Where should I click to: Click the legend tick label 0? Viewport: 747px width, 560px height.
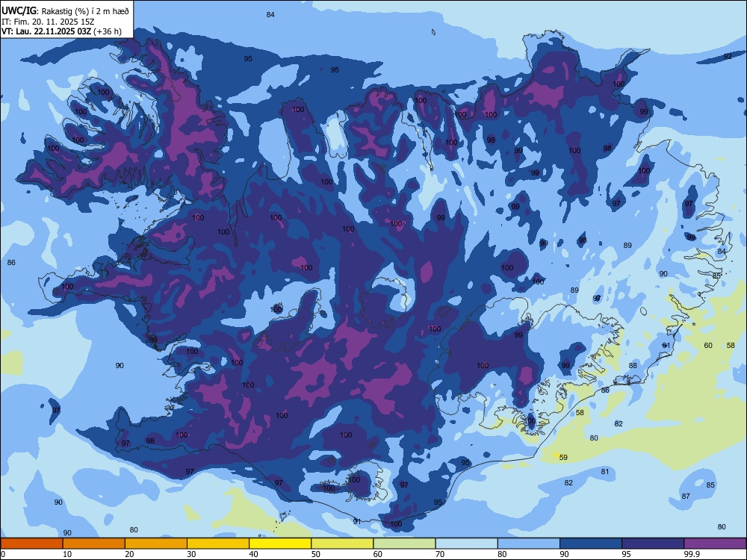coord(3,554)
